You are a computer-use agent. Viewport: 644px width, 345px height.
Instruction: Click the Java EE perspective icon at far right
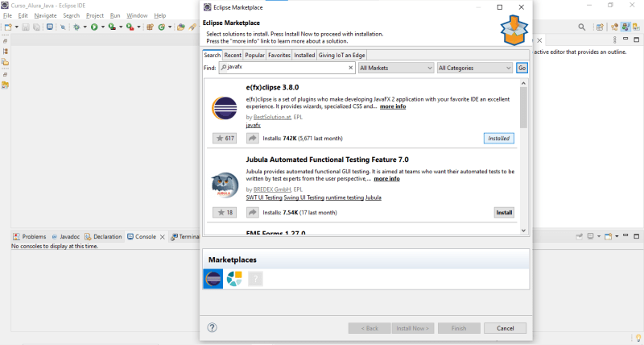click(x=636, y=27)
